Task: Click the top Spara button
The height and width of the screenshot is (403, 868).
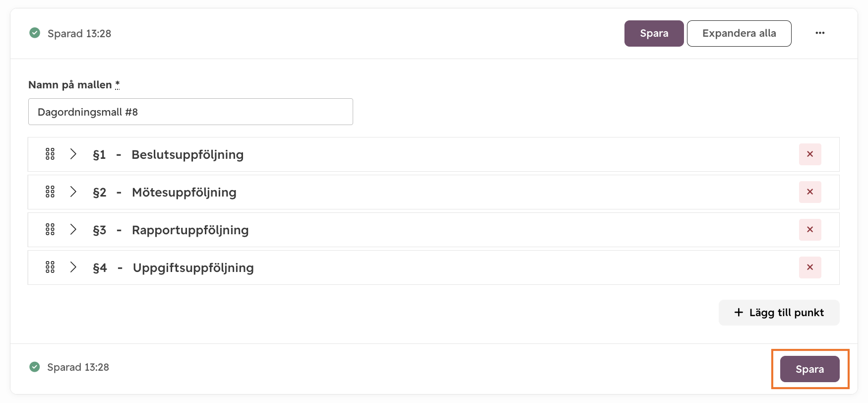Action: (x=654, y=33)
